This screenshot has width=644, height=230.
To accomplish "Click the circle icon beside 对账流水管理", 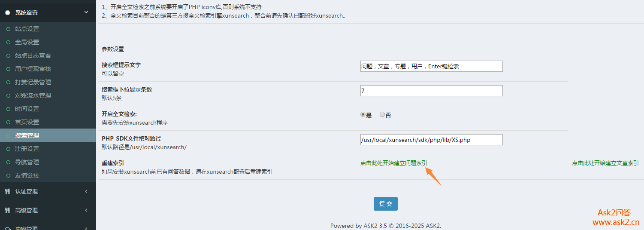I will tap(8, 95).
